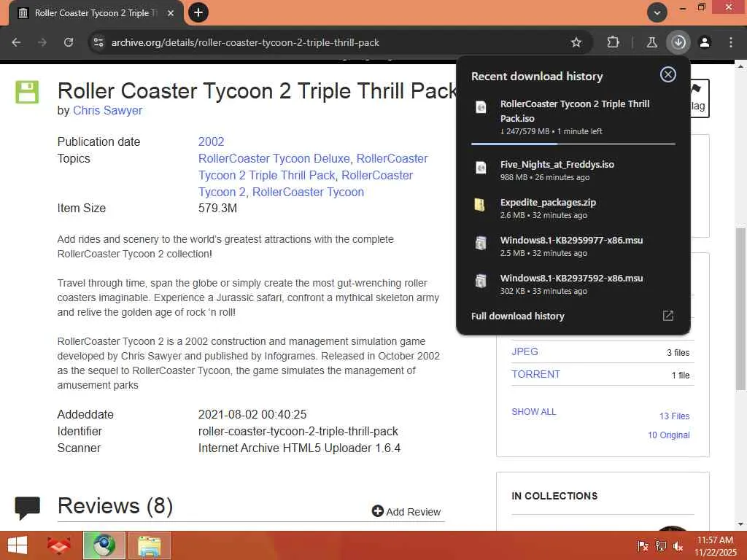Click the network tray icon
This screenshot has height=560, width=747.
point(660,546)
